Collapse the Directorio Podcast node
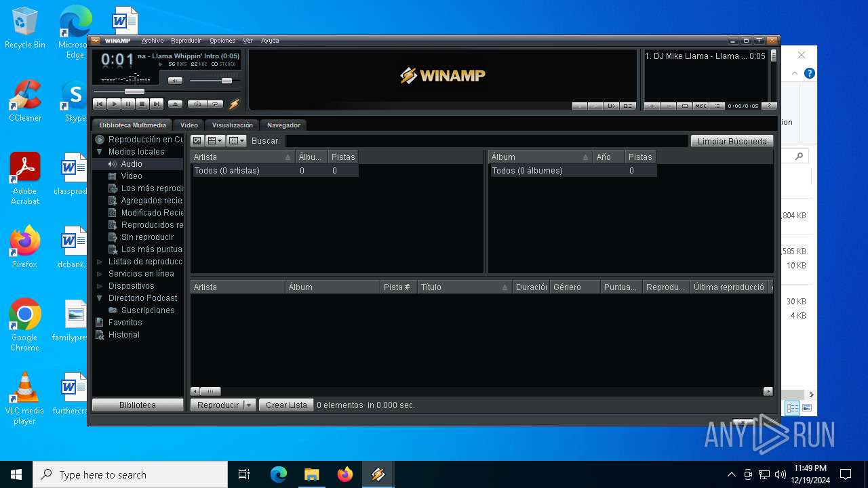The height and width of the screenshot is (488, 868). click(x=100, y=298)
